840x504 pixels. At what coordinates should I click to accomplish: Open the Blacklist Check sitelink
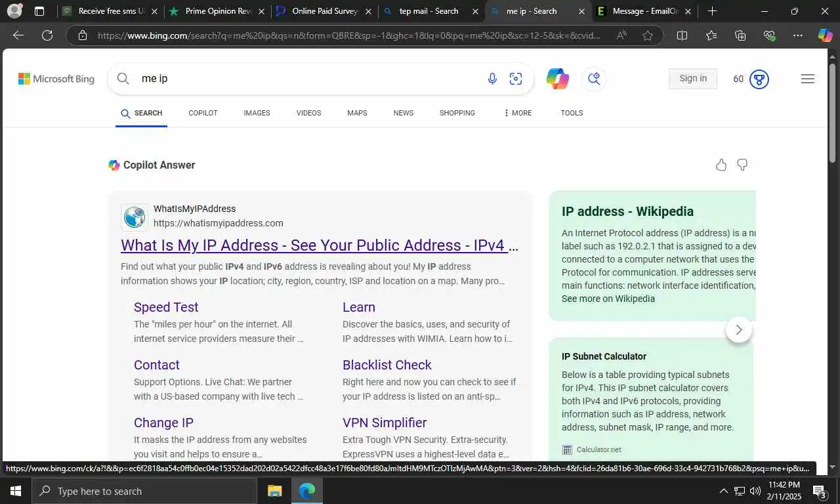[387, 365]
